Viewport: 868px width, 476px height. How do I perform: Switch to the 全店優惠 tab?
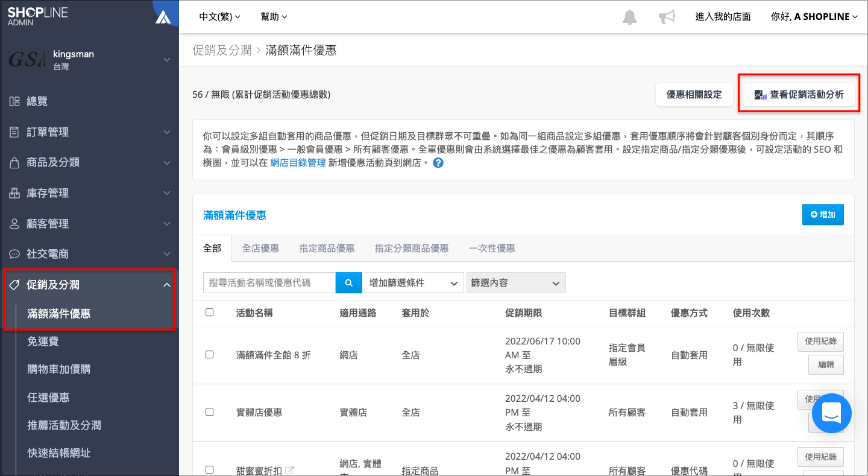click(260, 248)
